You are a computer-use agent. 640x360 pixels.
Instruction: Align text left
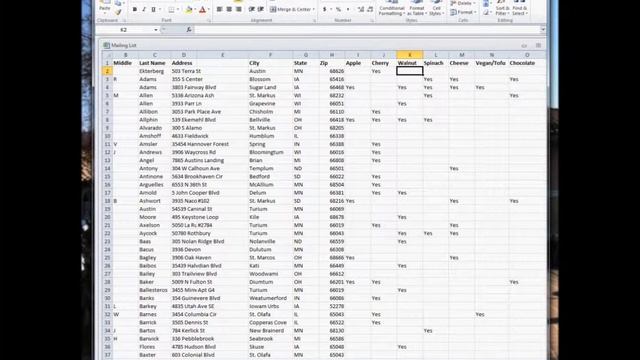click(220, 9)
